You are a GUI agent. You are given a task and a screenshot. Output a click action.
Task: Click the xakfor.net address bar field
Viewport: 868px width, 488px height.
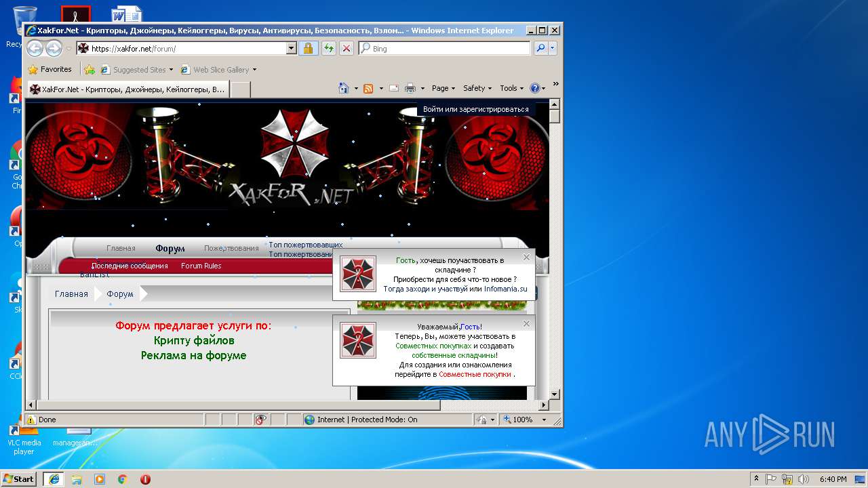point(180,48)
